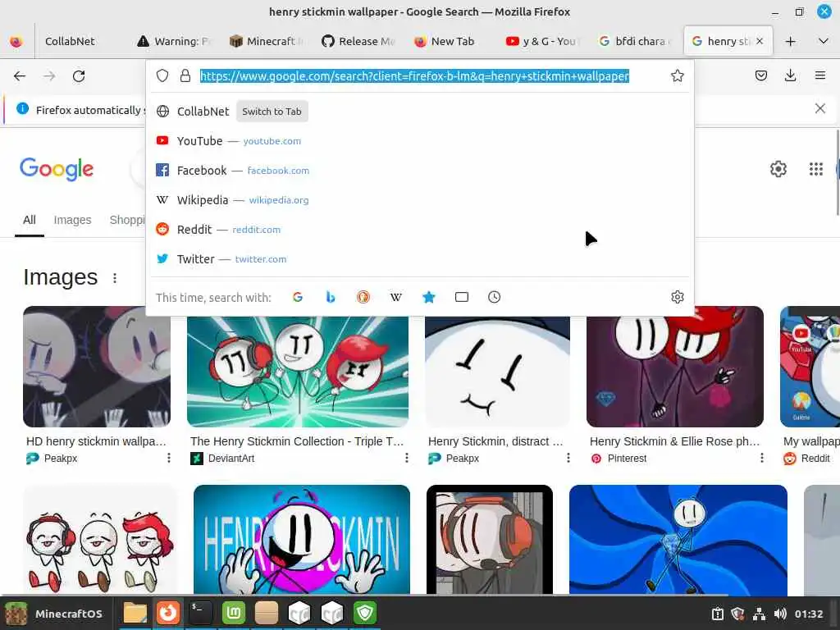
Task: Search this time with DuckDuckGo
Action: [x=363, y=297]
